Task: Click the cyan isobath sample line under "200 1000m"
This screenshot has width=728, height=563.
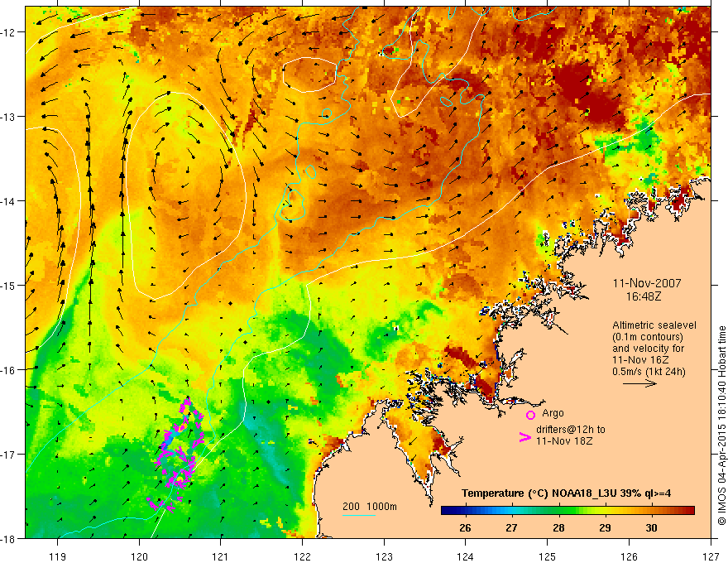Action: pyautogui.click(x=359, y=515)
